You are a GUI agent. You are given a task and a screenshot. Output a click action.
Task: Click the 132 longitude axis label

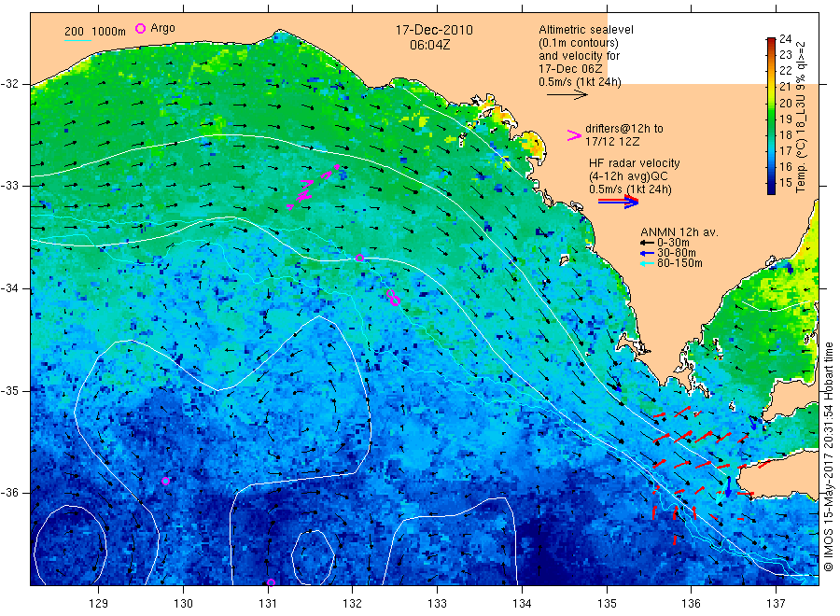tap(353, 604)
